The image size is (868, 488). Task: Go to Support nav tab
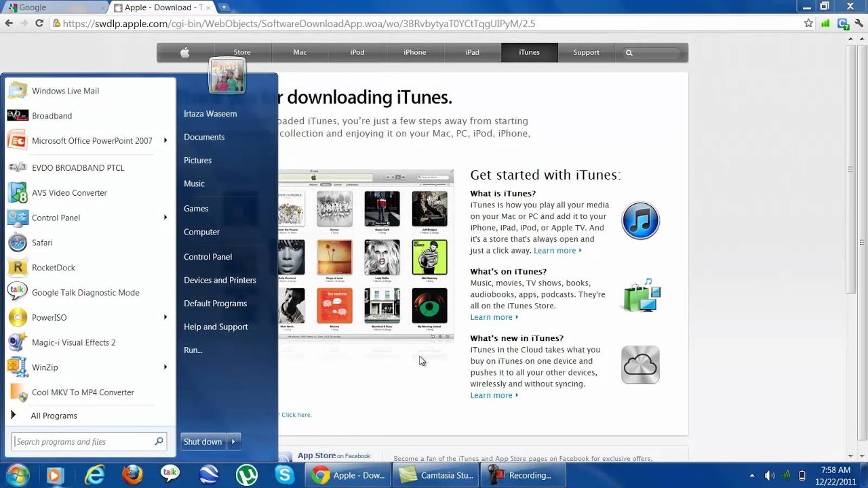click(586, 52)
